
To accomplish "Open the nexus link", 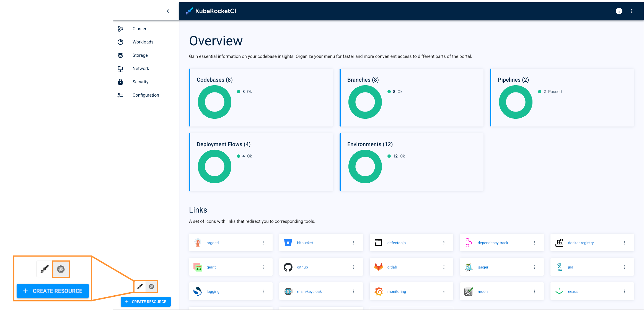I will pyautogui.click(x=573, y=291).
